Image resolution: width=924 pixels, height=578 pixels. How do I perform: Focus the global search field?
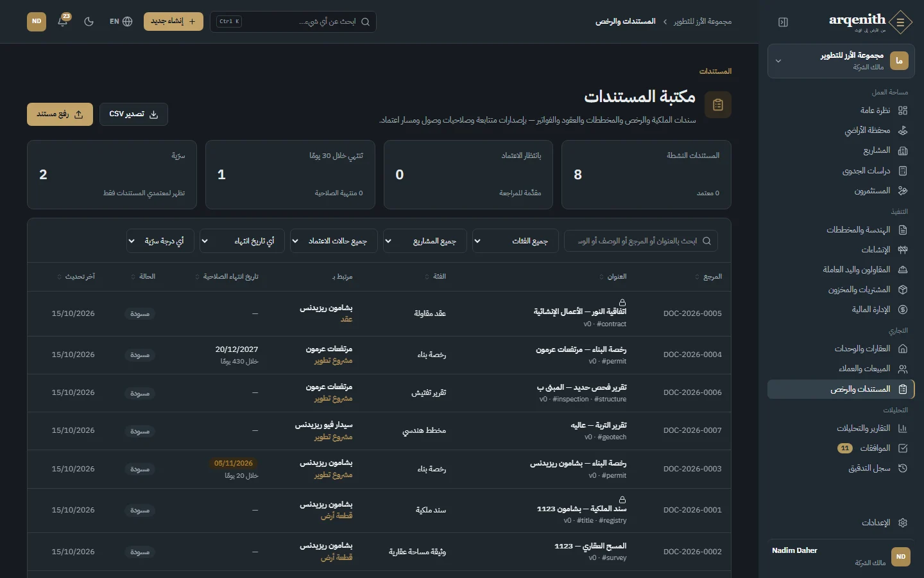pyautogui.click(x=293, y=22)
